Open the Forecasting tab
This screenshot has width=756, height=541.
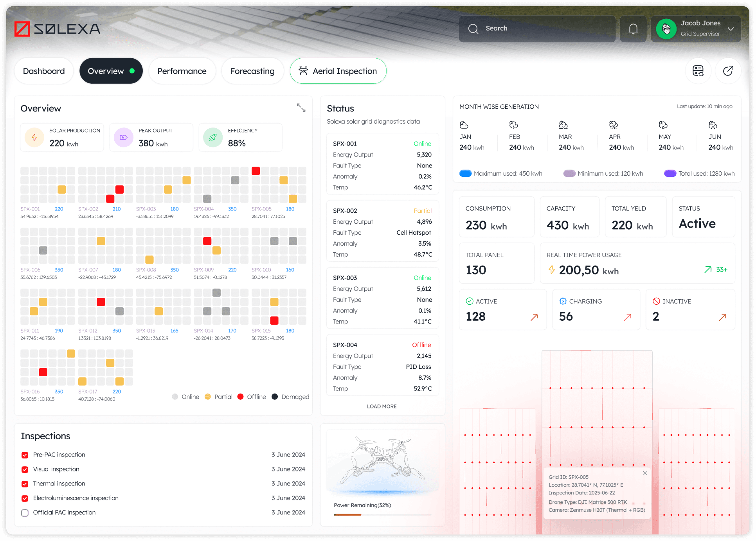(252, 71)
